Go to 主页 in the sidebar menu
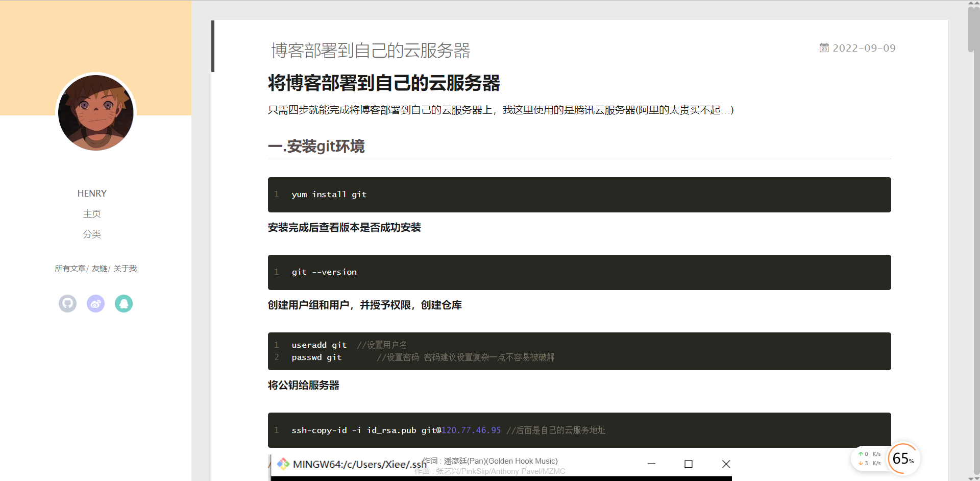 92,214
